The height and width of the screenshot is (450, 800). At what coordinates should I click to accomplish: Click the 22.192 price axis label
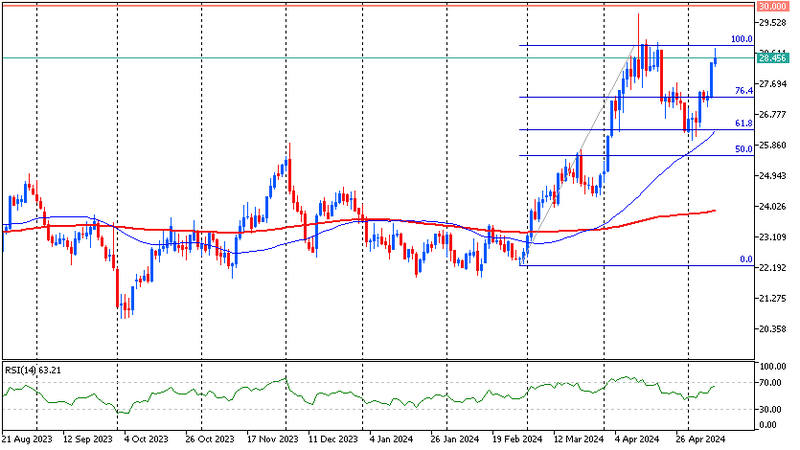click(x=772, y=268)
